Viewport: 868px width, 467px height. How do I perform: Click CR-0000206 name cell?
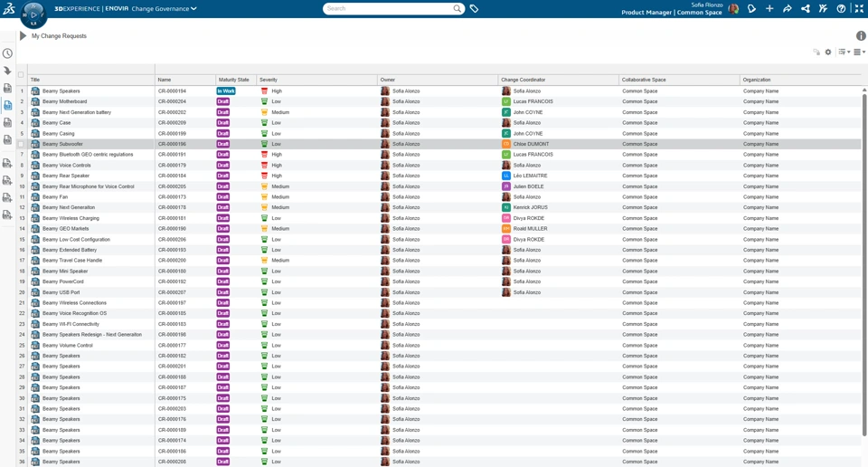pyautogui.click(x=172, y=239)
